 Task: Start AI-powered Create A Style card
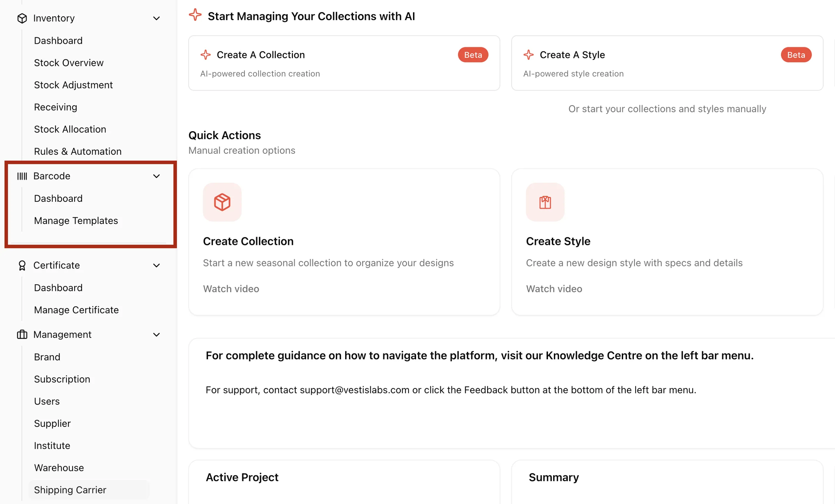click(x=667, y=63)
